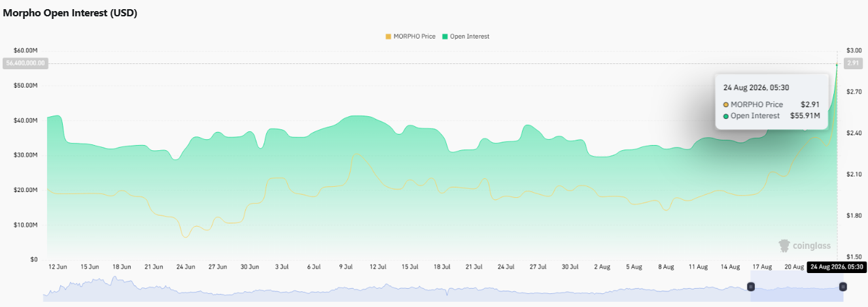Viewport: 868px width, 307px height.
Task: Click the 12 Jun date label
Action: tap(58, 267)
